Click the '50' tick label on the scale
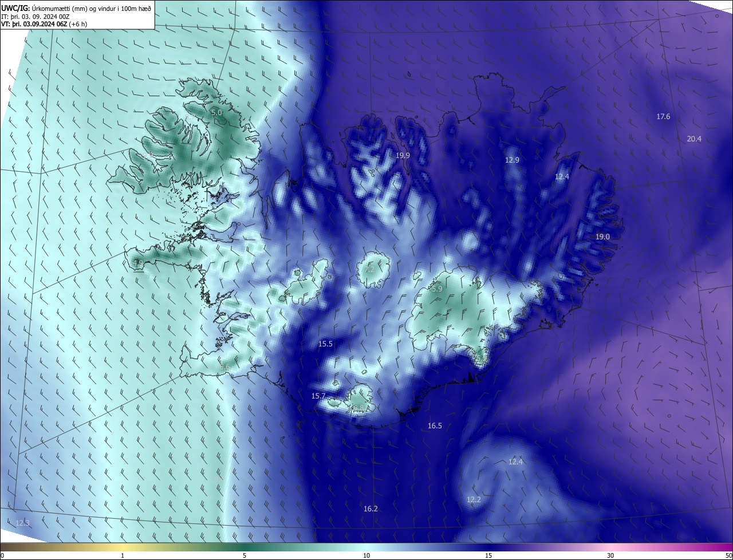The width and height of the screenshot is (733, 560). (x=728, y=555)
